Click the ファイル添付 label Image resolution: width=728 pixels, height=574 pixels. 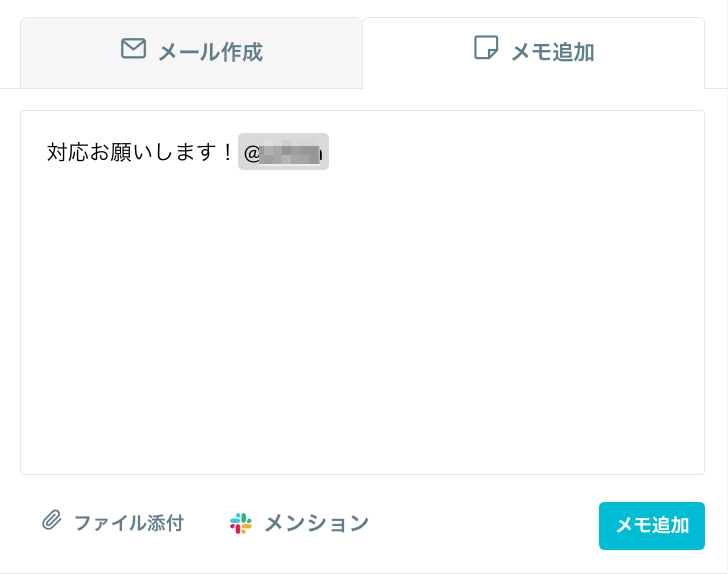pyautogui.click(x=129, y=523)
